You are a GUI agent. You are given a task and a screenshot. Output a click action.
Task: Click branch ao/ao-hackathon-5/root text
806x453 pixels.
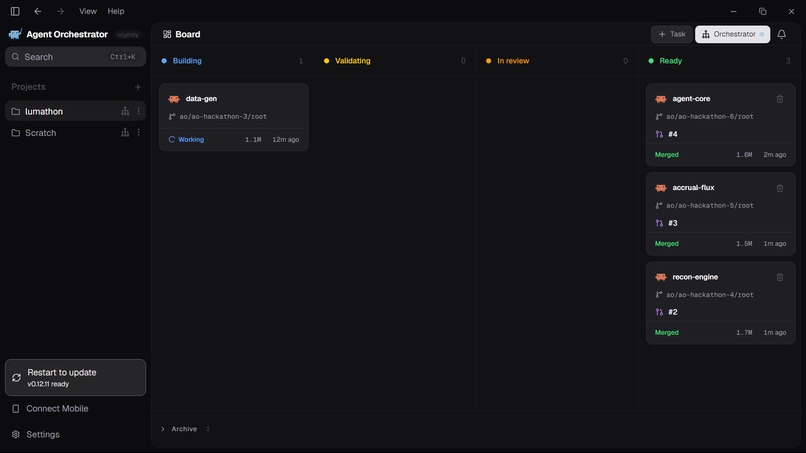click(x=709, y=206)
